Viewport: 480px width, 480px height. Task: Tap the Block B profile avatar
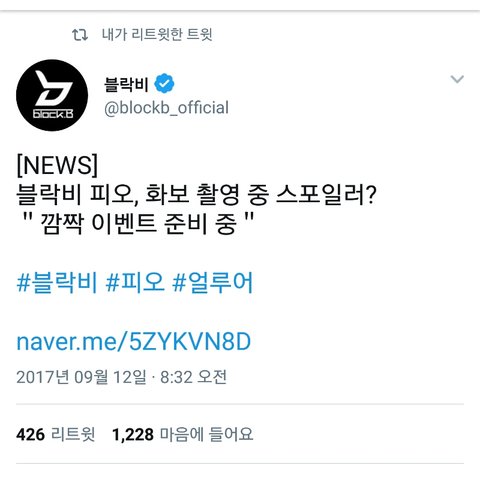[x=52, y=95]
